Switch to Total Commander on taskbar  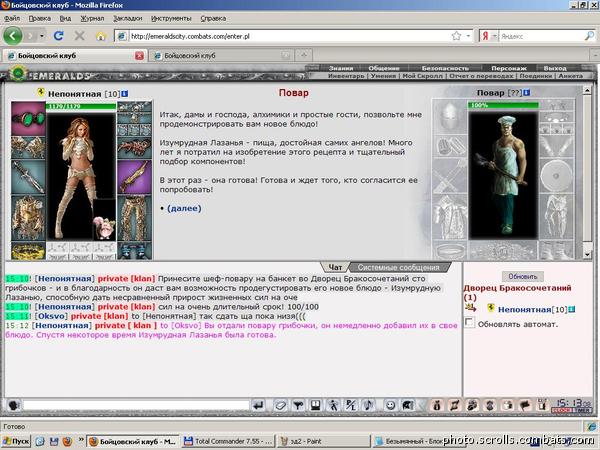pos(228,441)
